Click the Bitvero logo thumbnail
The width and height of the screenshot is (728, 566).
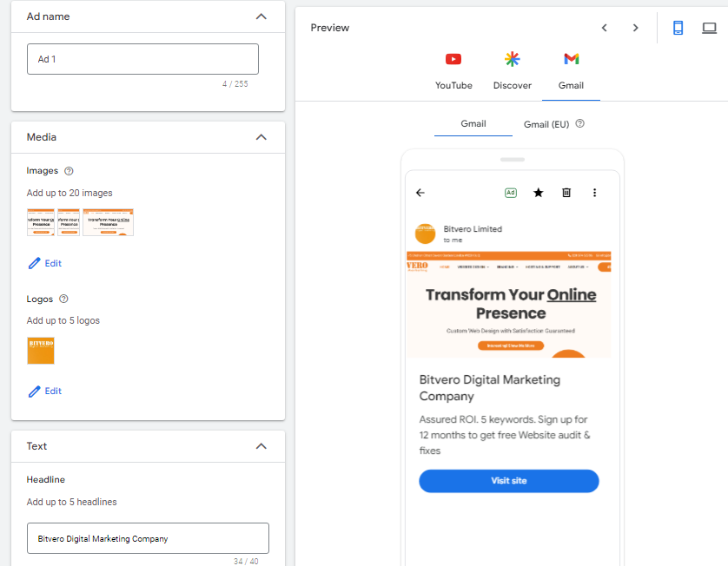tap(41, 351)
